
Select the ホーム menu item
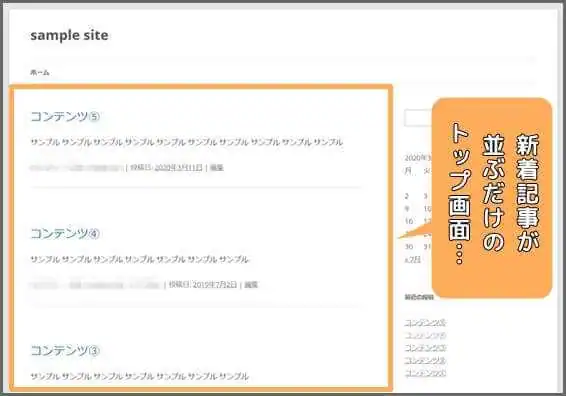pos(40,73)
